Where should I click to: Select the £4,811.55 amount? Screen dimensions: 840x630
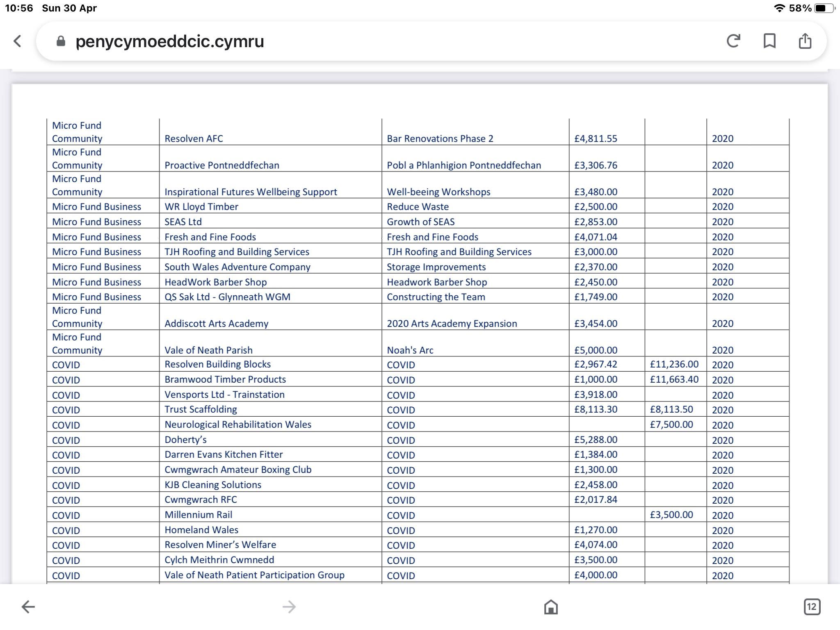[x=596, y=139]
